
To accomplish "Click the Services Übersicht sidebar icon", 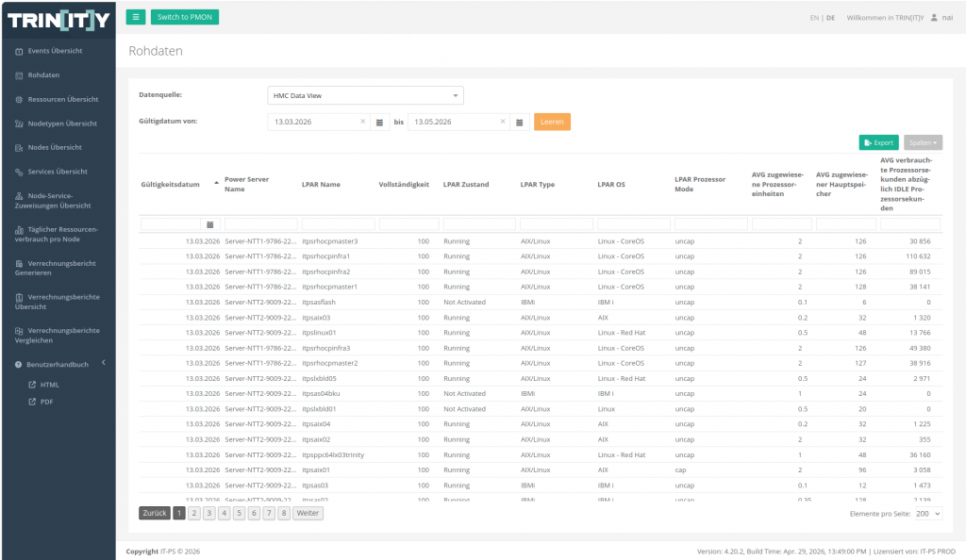I will click(x=19, y=173).
